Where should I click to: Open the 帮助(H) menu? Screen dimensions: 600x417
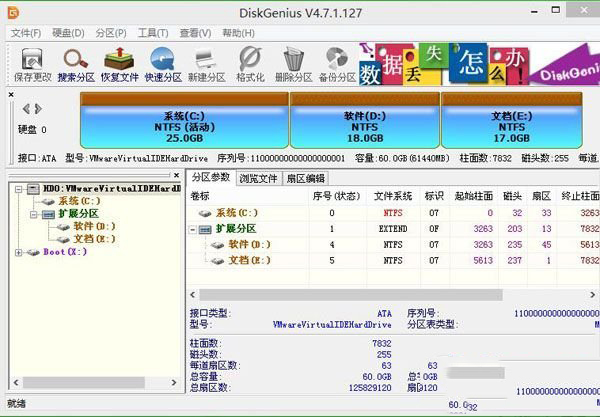coord(238,33)
